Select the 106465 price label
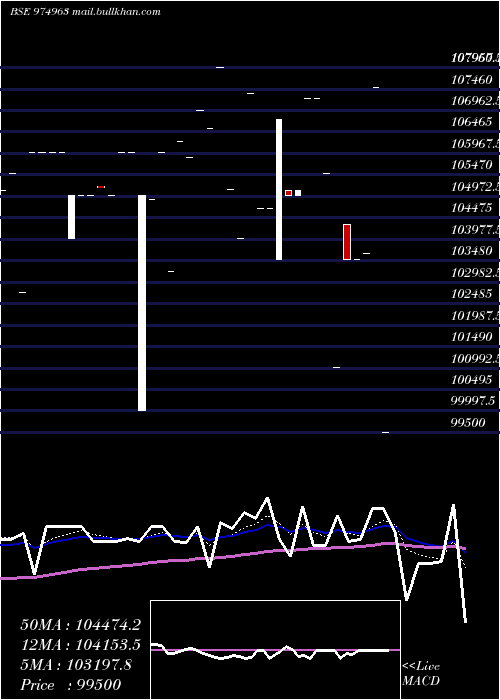This screenshot has height=700, width=500. 472,122
